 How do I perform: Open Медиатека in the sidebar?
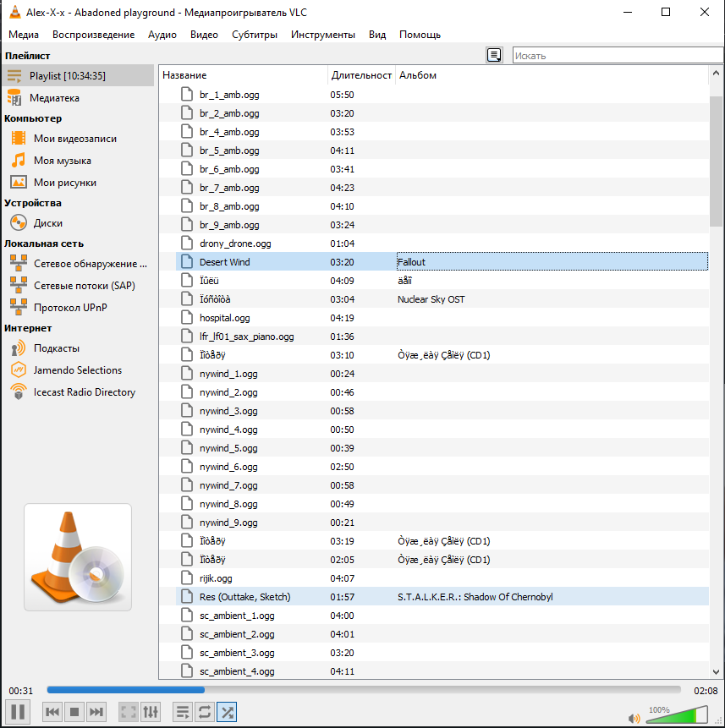(x=78, y=97)
